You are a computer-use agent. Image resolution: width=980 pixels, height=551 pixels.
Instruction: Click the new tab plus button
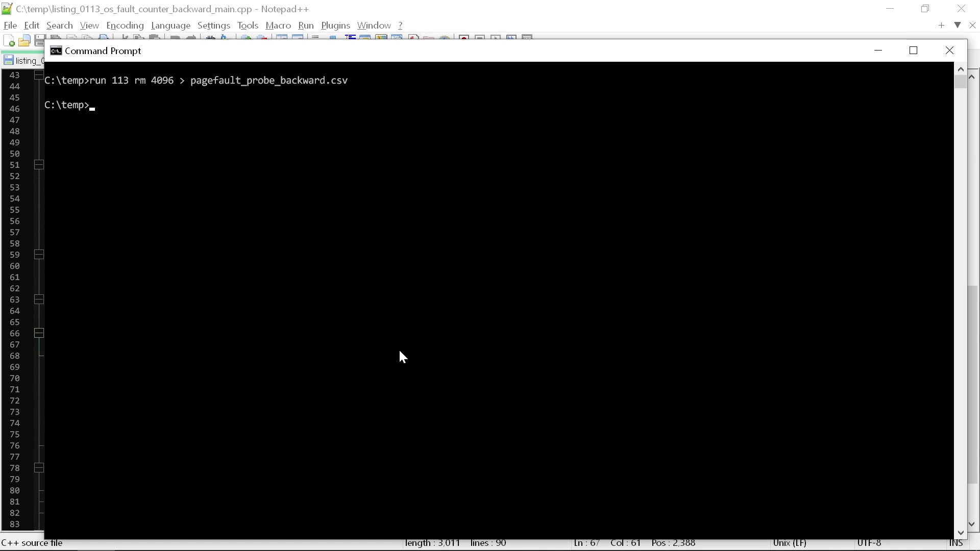941,25
